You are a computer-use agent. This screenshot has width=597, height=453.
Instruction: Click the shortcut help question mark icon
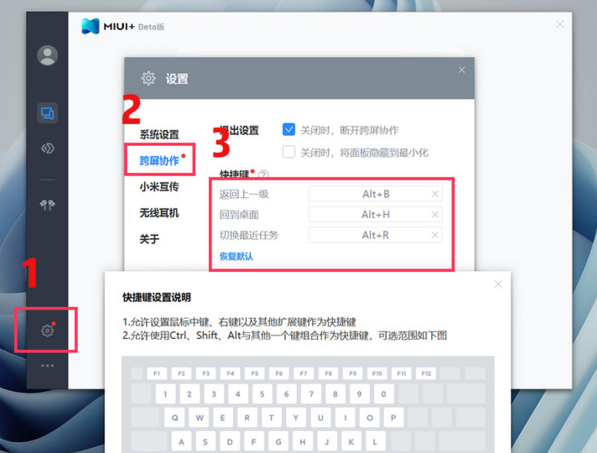tap(263, 175)
